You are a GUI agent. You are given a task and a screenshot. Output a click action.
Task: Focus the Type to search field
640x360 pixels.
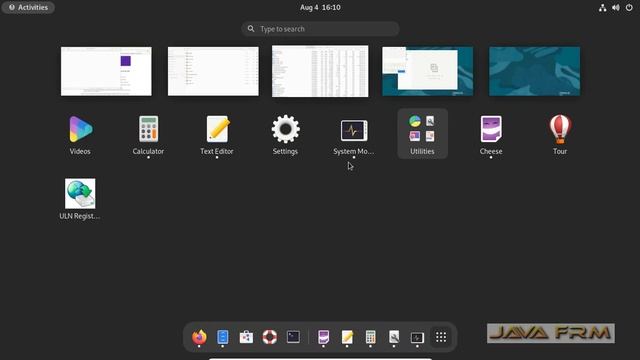point(320,29)
